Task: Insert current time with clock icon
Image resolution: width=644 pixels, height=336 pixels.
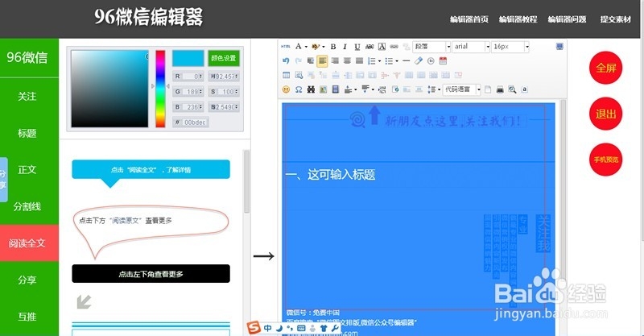Action: tap(431, 61)
